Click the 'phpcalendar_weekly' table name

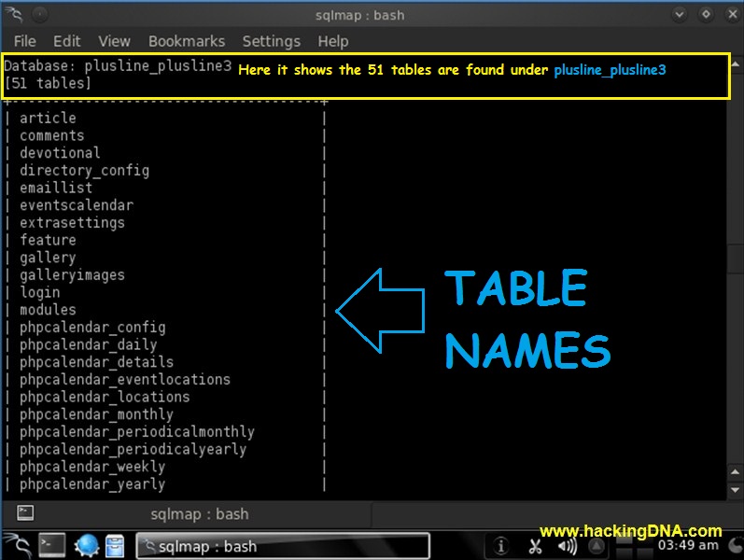click(x=92, y=468)
